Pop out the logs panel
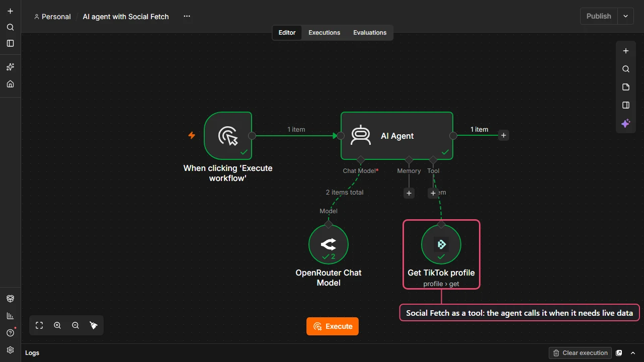Viewport: 644px width, 362px height. pyautogui.click(x=619, y=353)
